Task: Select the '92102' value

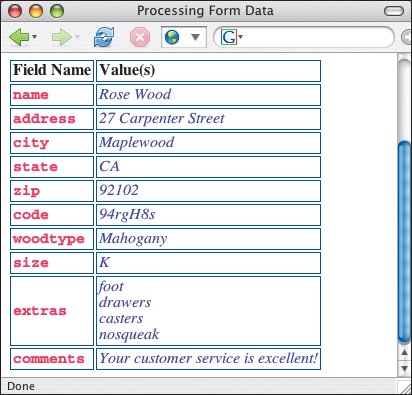Action: (x=119, y=190)
